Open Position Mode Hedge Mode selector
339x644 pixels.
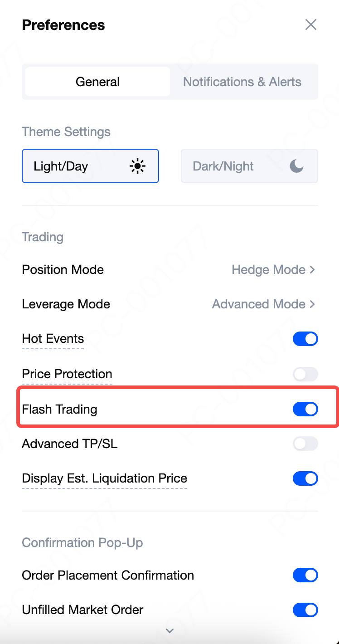coord(273,270)
